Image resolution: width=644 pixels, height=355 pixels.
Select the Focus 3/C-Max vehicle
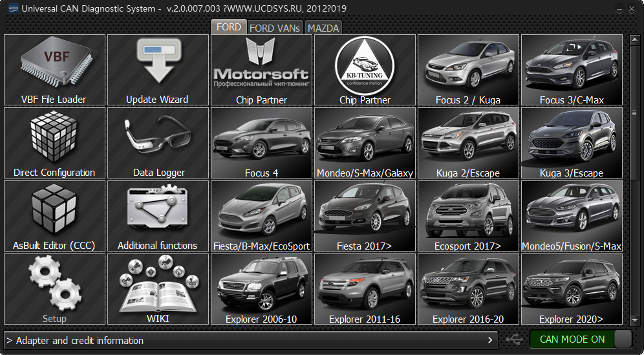572,70
